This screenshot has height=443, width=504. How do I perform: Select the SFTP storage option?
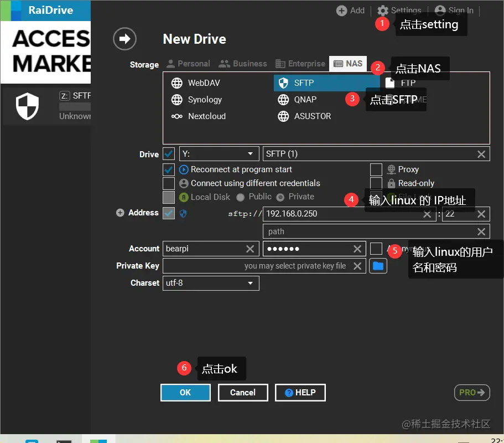click(x=326, y=83)
